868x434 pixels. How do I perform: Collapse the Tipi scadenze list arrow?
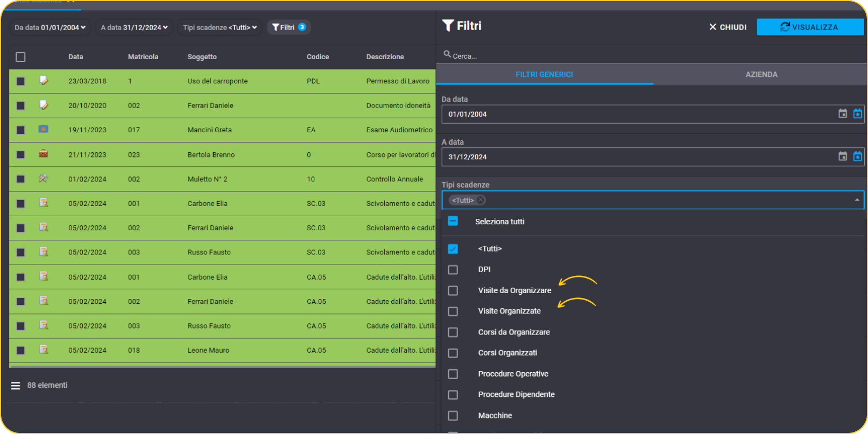click(x=857, y=200)
